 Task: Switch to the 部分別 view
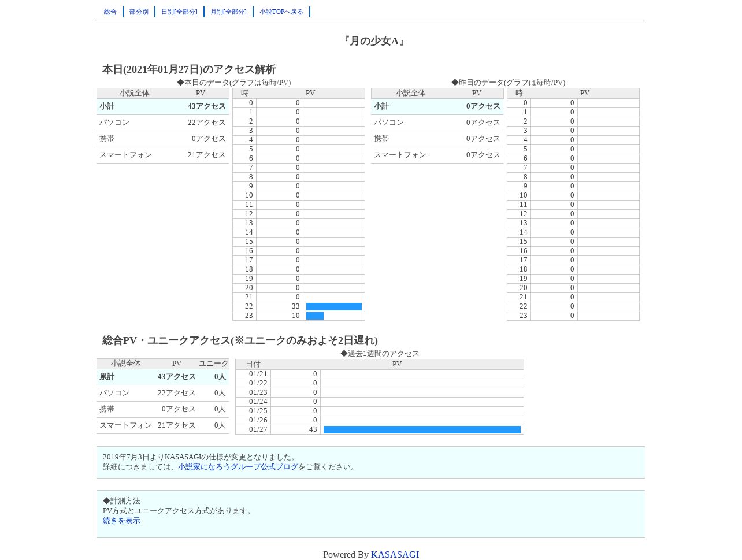click(x=139, y=12)
